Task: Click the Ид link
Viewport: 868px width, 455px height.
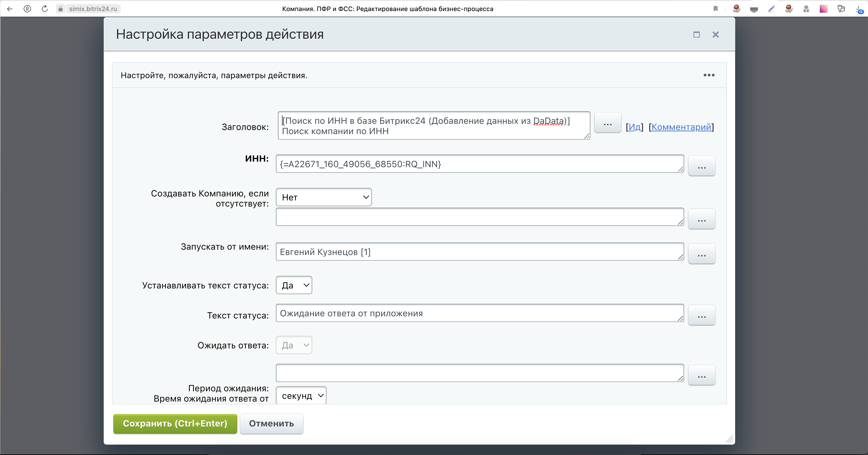Action: pyautogui.click(x=634, y=127)
